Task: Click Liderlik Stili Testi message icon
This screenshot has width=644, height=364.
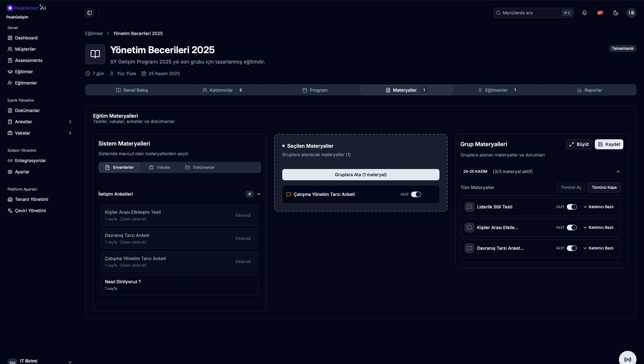Action: pos(469,207)
